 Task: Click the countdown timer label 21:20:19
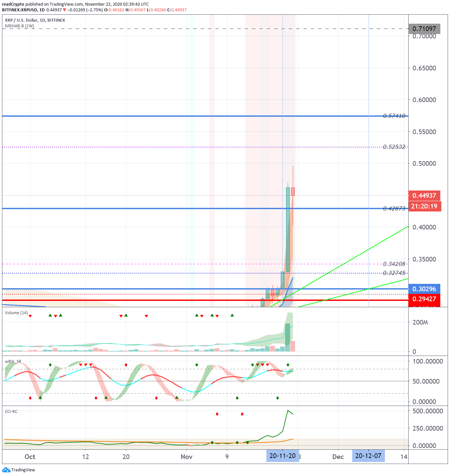tap(424, 206)
